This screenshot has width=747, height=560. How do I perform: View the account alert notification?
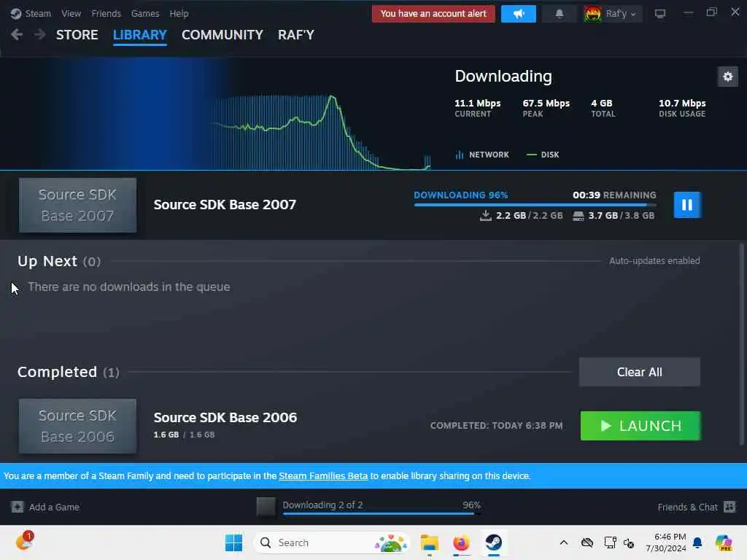coord(433,13)
